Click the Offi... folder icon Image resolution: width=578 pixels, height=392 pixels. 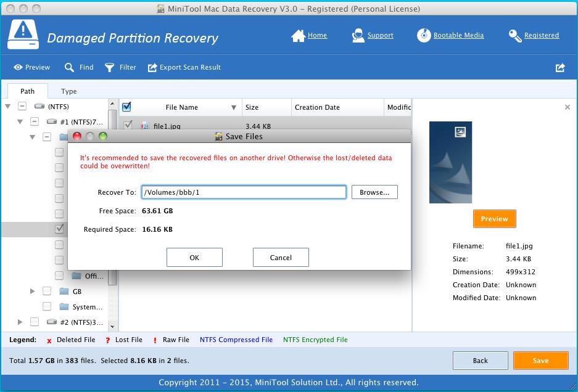point(76,276)
